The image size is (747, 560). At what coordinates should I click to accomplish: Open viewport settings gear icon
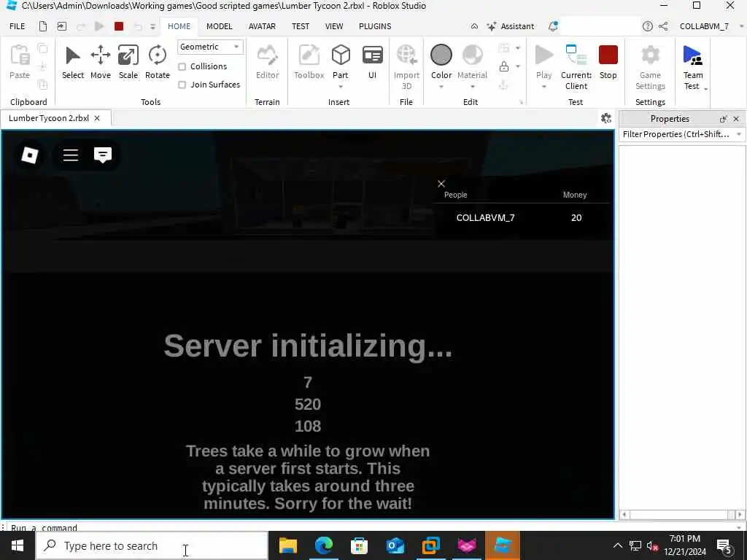(x=605, y=119)
